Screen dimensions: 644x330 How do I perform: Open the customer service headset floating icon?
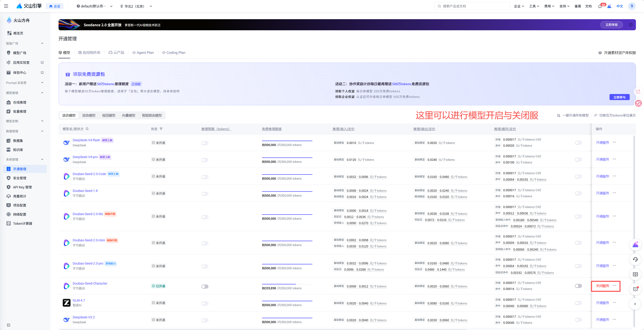tap(635, 259)
